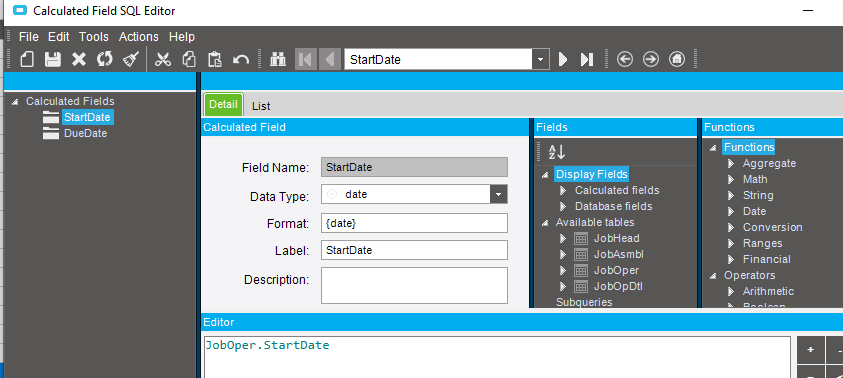Expand the JobOper table
843x378 pixels.
tap(563, 270)
